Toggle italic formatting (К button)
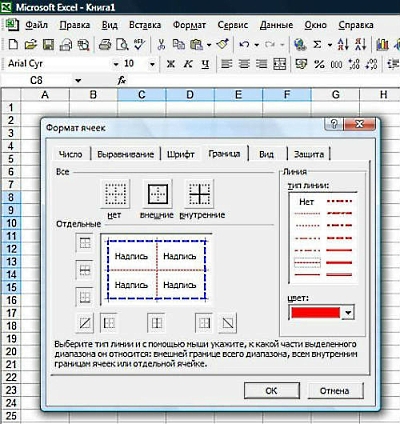The width and height of the screenshot is (400, 424). [188, 64]
